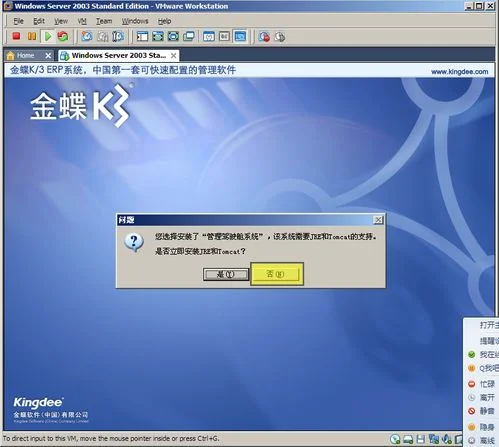Image resolution: width=499 pixels, height=447 pixels.
Task: Select the 静音 mute status menu item
Action: (x=482, y=411)
